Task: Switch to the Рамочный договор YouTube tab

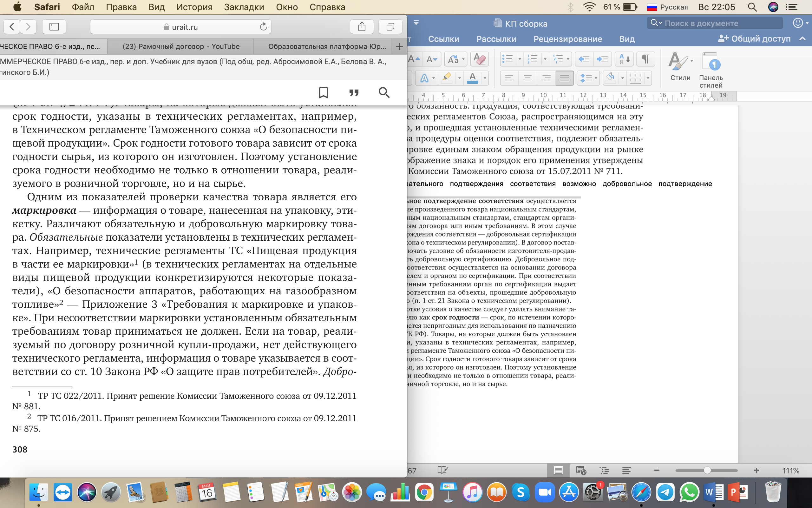Action: coord(181,47)
